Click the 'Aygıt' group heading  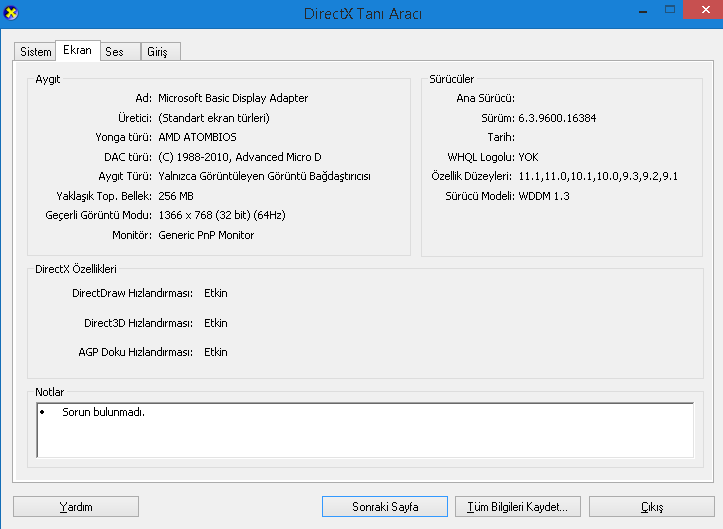pyautogui.click(x=47, y=79)
